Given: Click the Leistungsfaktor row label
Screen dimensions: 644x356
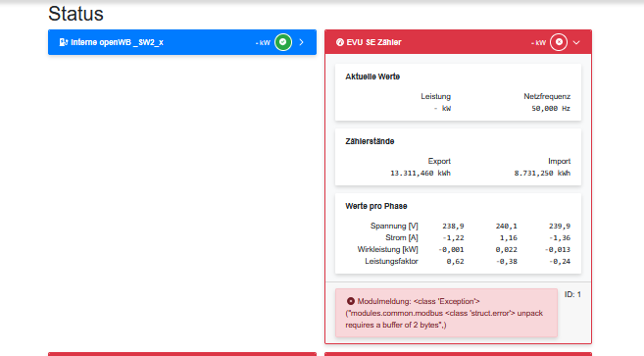Looking at the screenshot, I should (x=391, y=262).
